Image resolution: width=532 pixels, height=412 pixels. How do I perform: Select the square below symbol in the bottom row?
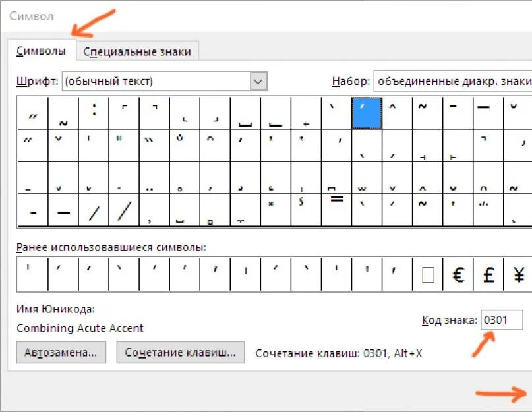[x=215, y=210]
